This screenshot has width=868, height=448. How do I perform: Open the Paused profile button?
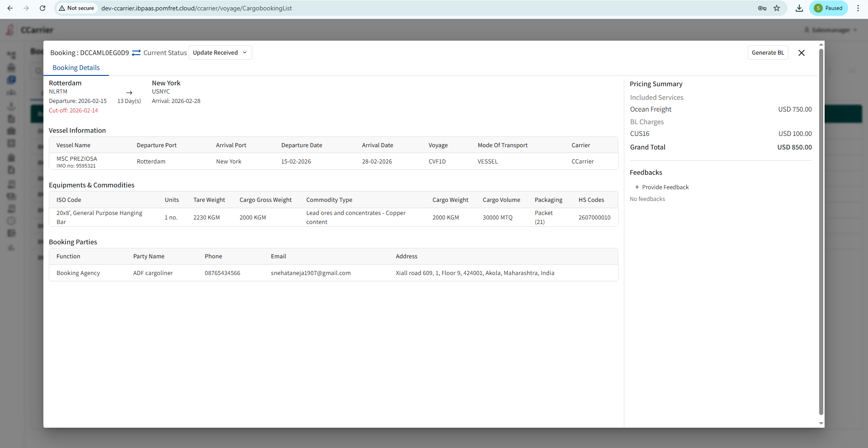829,8
